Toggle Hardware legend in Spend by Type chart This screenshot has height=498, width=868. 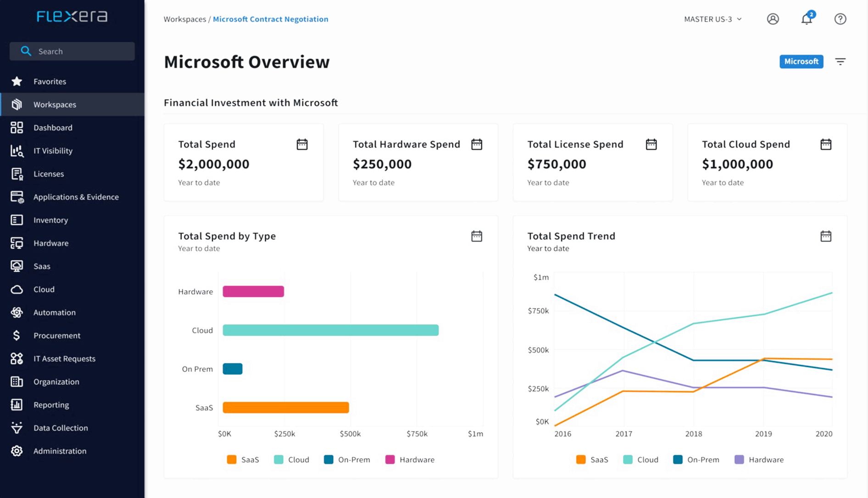[410, 459]
